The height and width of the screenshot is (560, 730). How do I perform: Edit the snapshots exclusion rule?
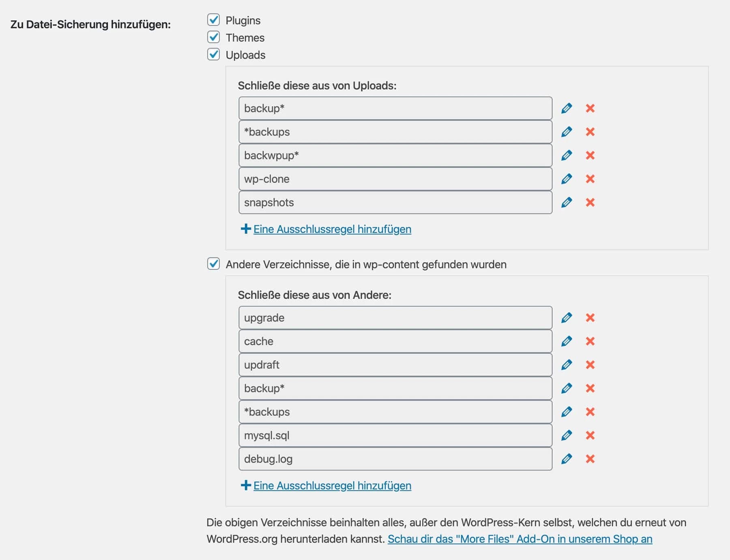click(x=567, y=202)
